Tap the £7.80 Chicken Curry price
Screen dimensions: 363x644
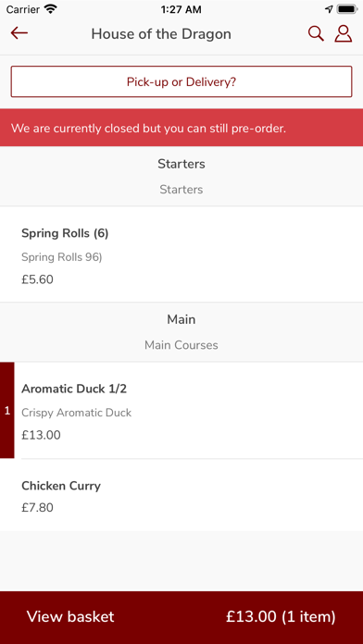tap(37, 508)
